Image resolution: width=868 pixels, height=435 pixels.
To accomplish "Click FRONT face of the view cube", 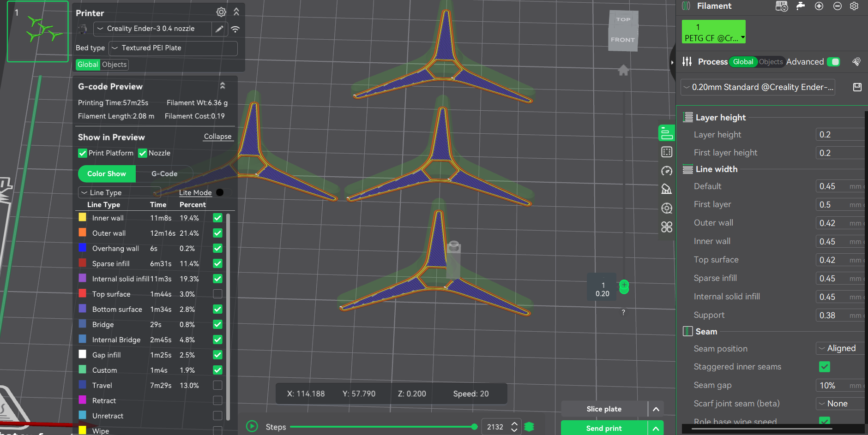I will click(623, 40).
